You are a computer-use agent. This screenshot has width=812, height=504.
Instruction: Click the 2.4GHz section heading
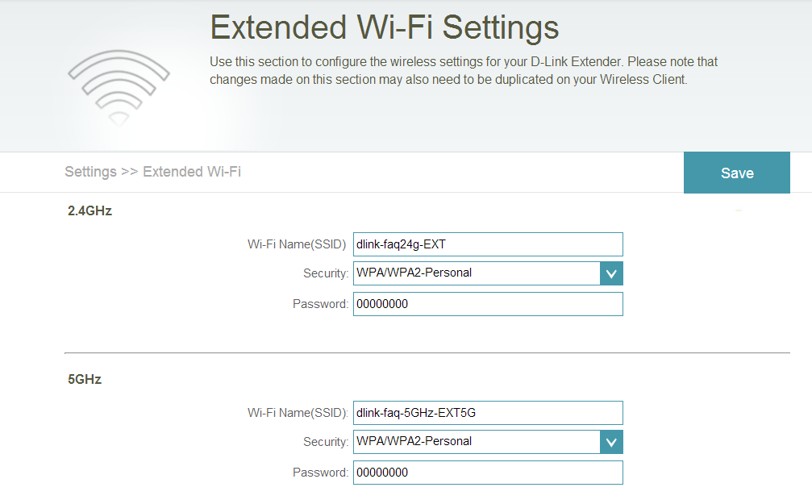click(x=90, y=211)
